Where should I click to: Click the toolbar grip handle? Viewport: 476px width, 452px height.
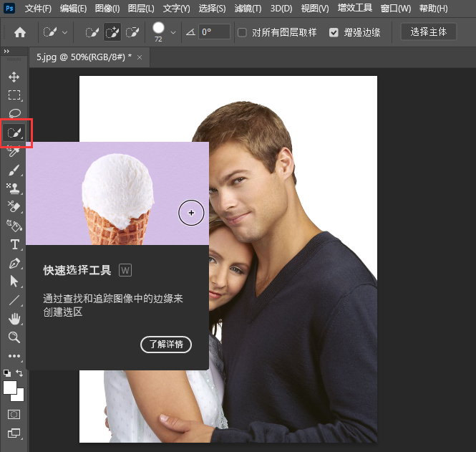tap(14, 59)
